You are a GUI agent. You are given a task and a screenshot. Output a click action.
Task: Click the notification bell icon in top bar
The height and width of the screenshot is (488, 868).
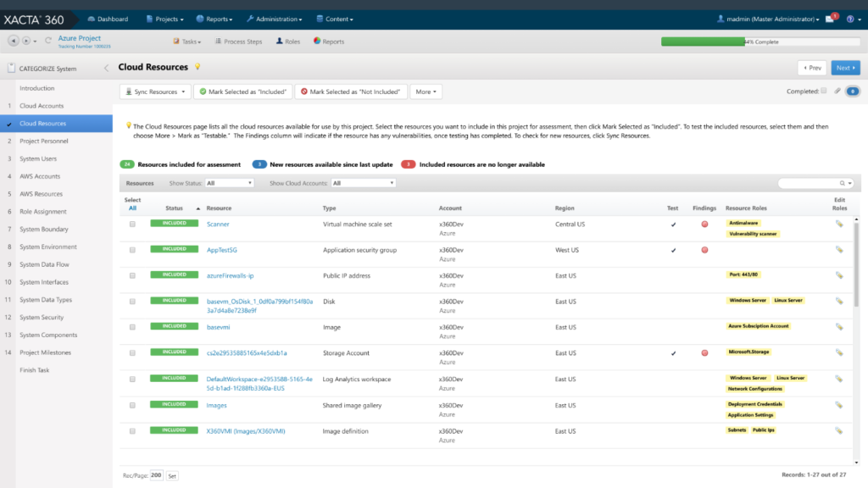point(829,19)
